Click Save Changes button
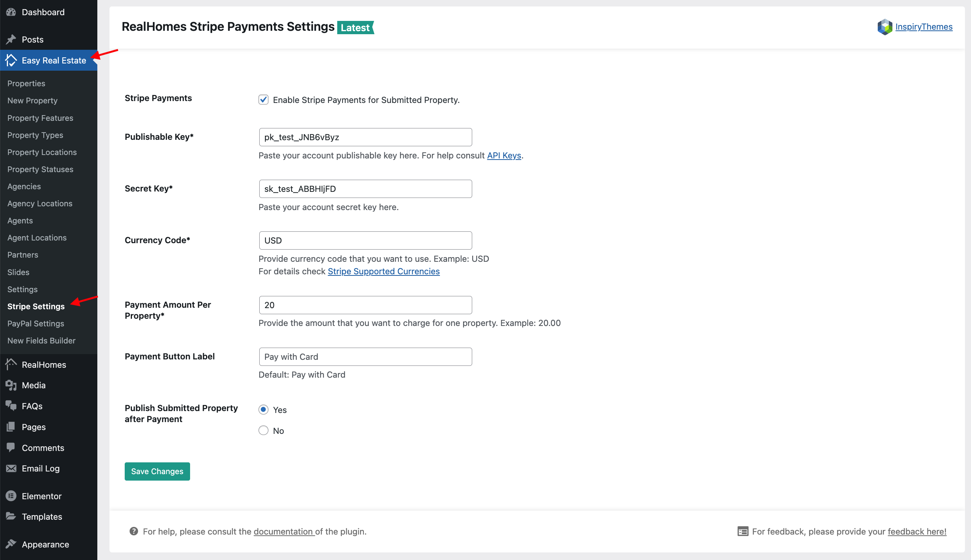Viewport: 971px width, 560px height. point(157,471)
